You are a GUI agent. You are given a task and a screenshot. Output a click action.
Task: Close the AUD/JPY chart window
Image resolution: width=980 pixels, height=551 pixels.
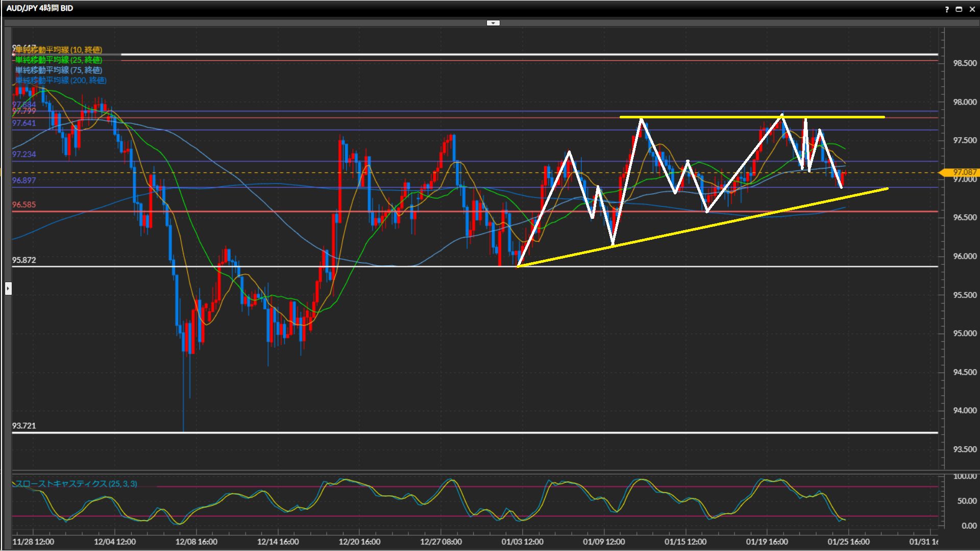click(972, 9)
